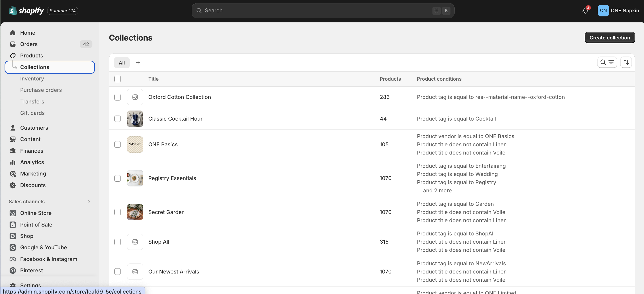
Task: Open the Customers section
Action: point(34,128)
